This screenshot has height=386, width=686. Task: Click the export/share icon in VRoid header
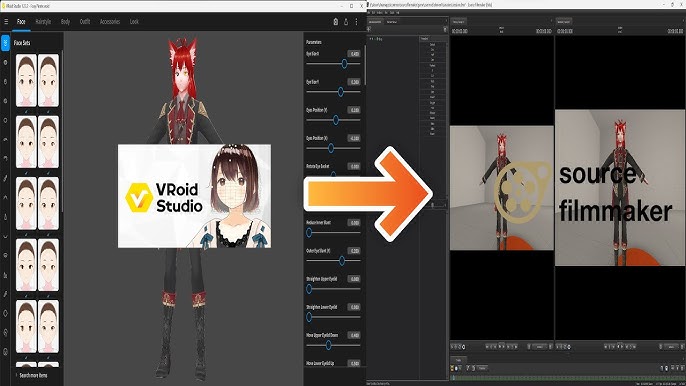click(x=346, y=21)
